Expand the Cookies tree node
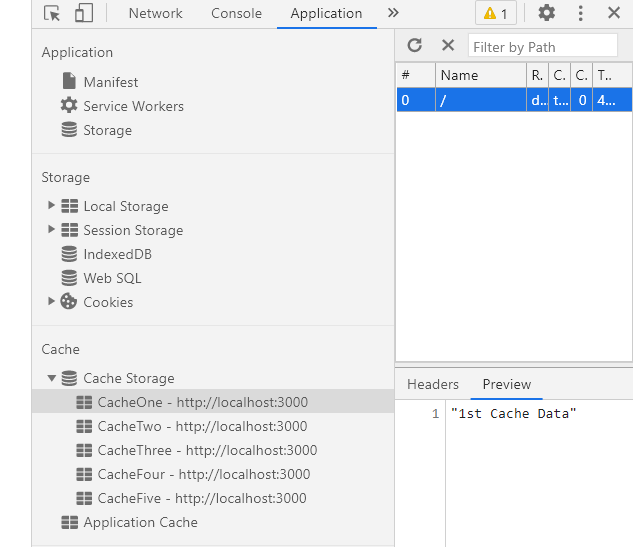 51,301
